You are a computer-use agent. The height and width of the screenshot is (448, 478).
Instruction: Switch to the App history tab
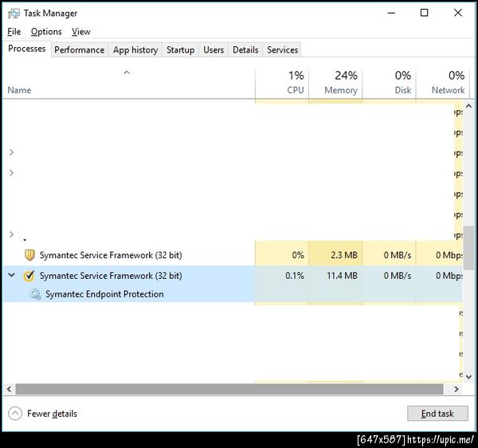[135, 49]
